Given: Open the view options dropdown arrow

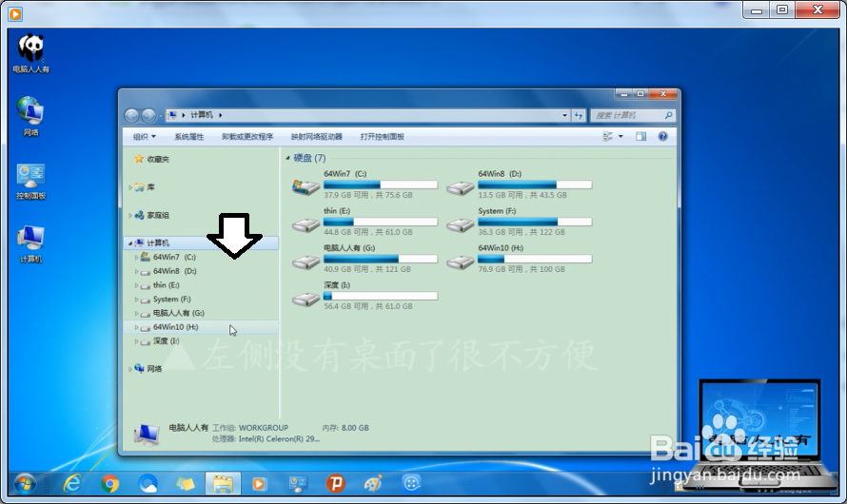Looking at the screenshot, I should 620,137.
